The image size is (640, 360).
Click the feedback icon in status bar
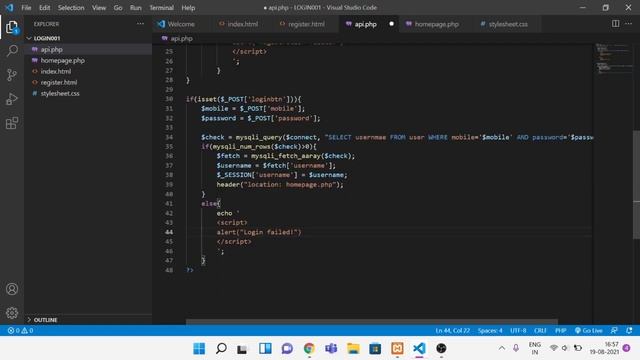tap(614, 330)
